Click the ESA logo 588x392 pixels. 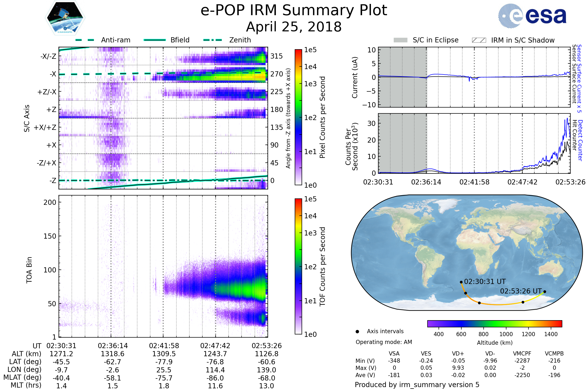tap(532, 16)
